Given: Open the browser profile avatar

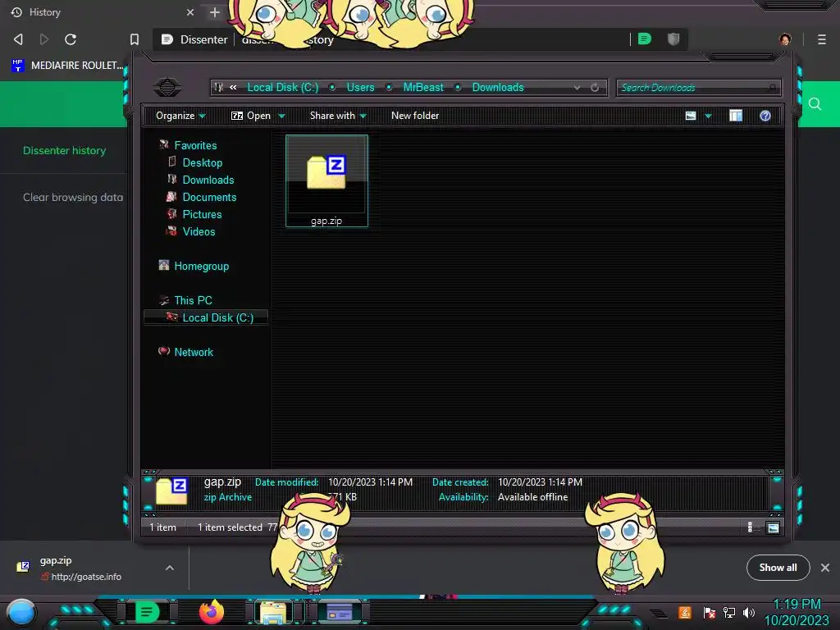Looking at the screenshot, I should [x=785, y=39].
